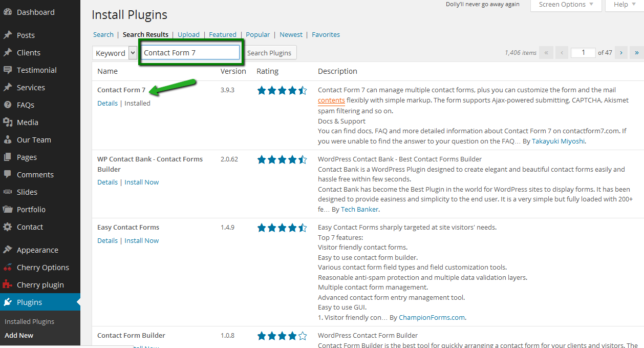This screenshot has height=348, width=644.
Task: Click the Name column header
Action: pyautogui.click(x=108, y=71)
